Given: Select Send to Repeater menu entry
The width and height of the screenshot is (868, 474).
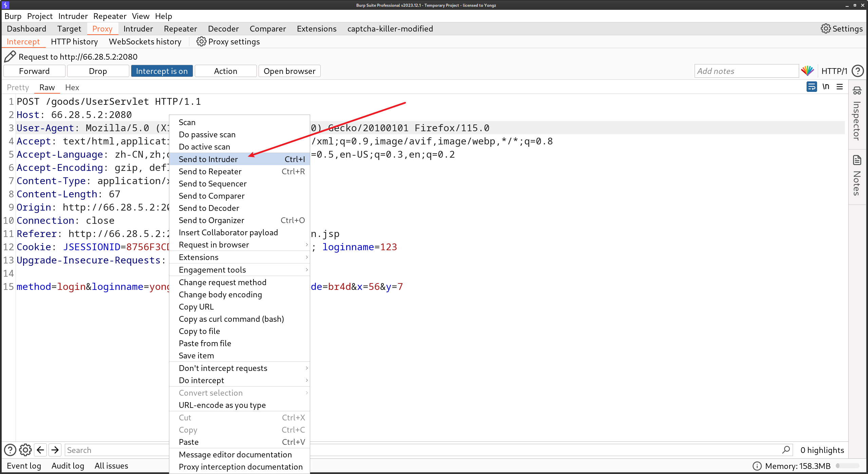Looking at the screenshot, I should click(x=240, y=172).
